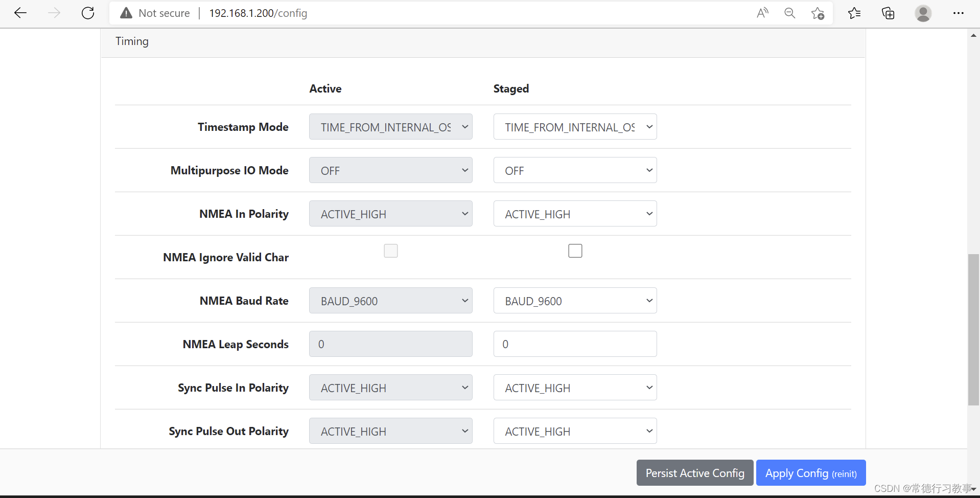This screenshot has height=498, width=980.
Task: Click the browser back arrow
Action: click(x=20, y=13)
